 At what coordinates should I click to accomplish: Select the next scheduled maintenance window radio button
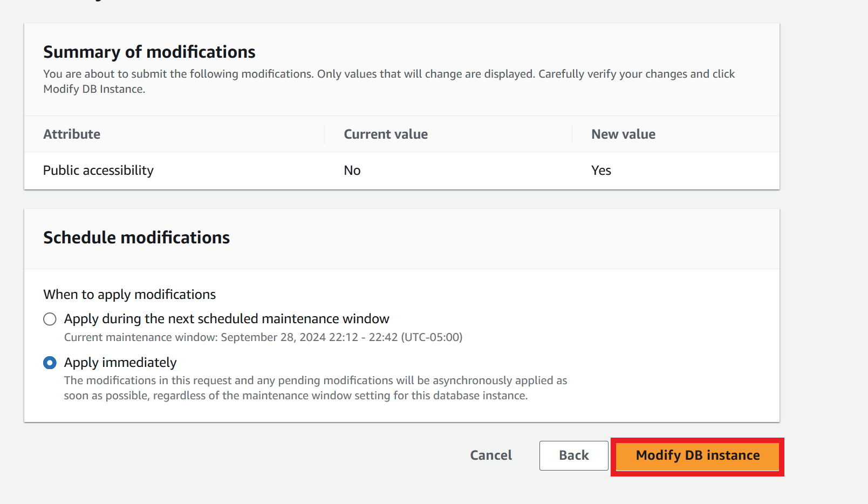point(50,319)
